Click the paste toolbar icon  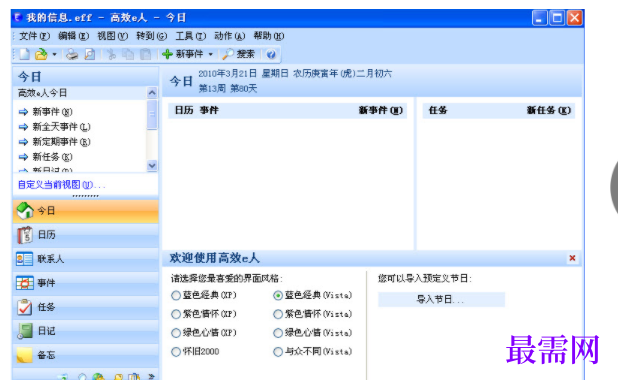tap(145, 54)
